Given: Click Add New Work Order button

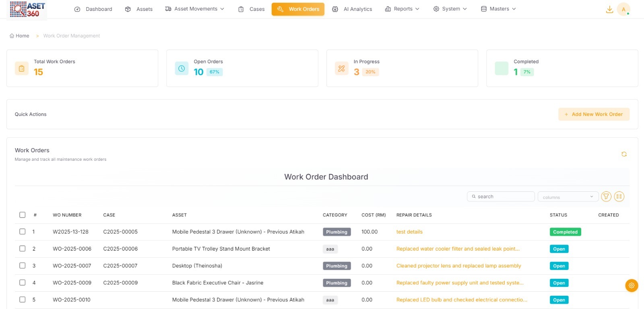Looking at the screenshot, I should 594,114.
